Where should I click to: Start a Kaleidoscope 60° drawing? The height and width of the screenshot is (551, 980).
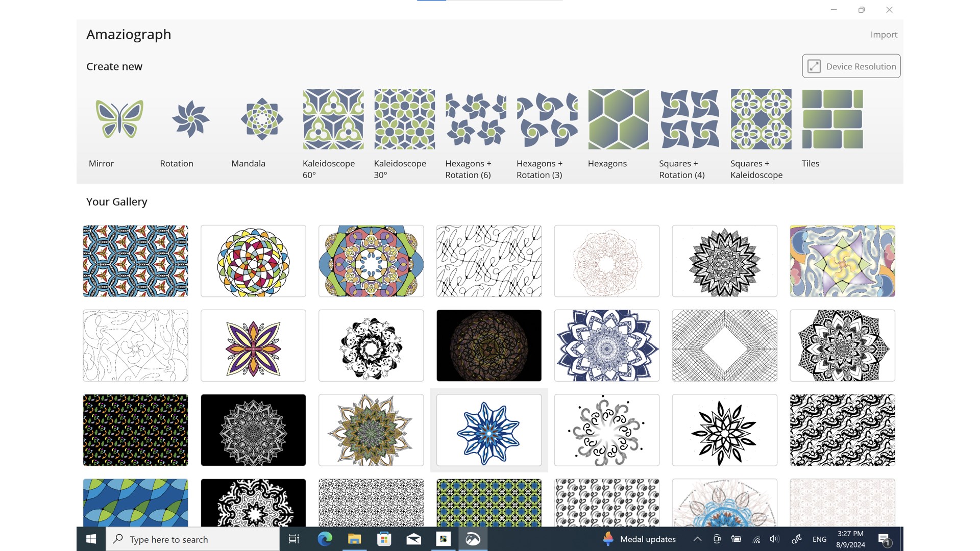[333, 119]
